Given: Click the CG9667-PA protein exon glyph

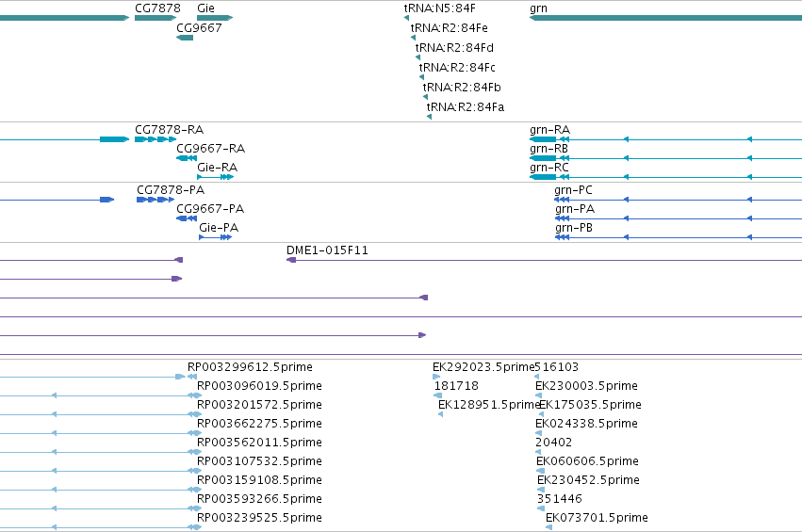Looking at the screenshot, I should point(187,218).
